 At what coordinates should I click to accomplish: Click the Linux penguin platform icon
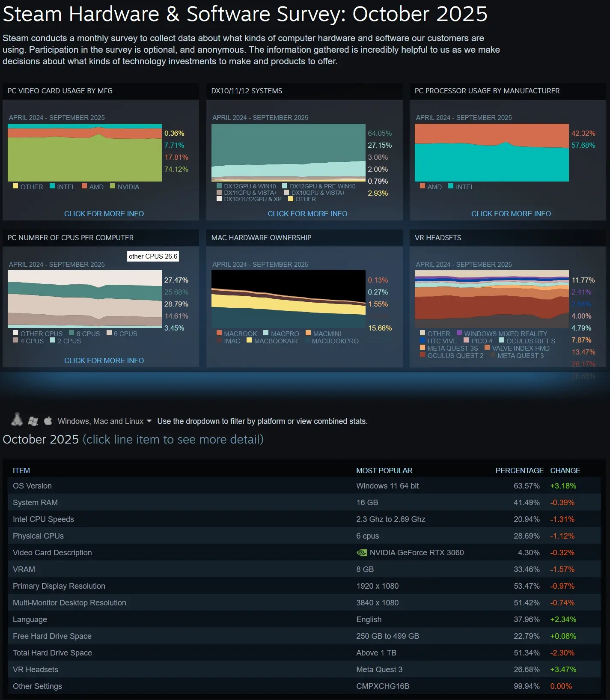click(x=17, y=420)
